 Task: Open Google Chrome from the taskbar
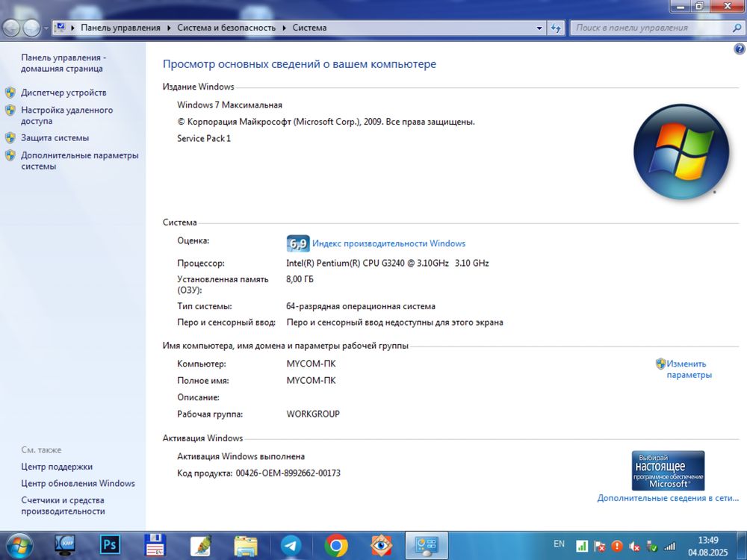click(336, 546)
